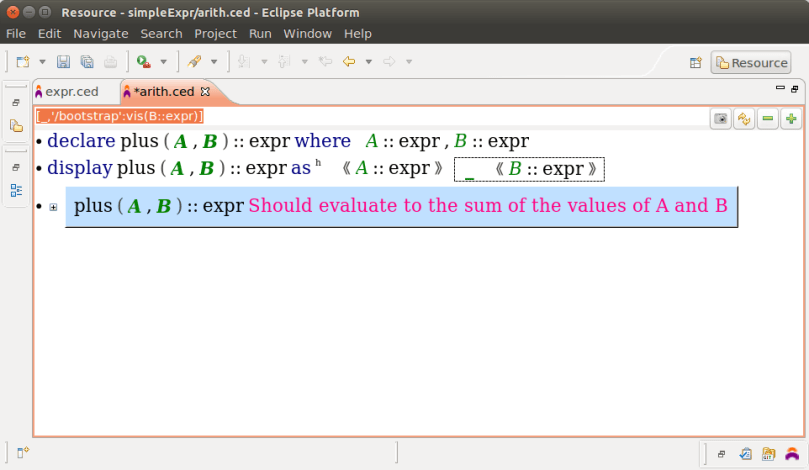Viewport: 809px width, 470px height.
Task: Click the Open Perspective icon
Action: 696,63
